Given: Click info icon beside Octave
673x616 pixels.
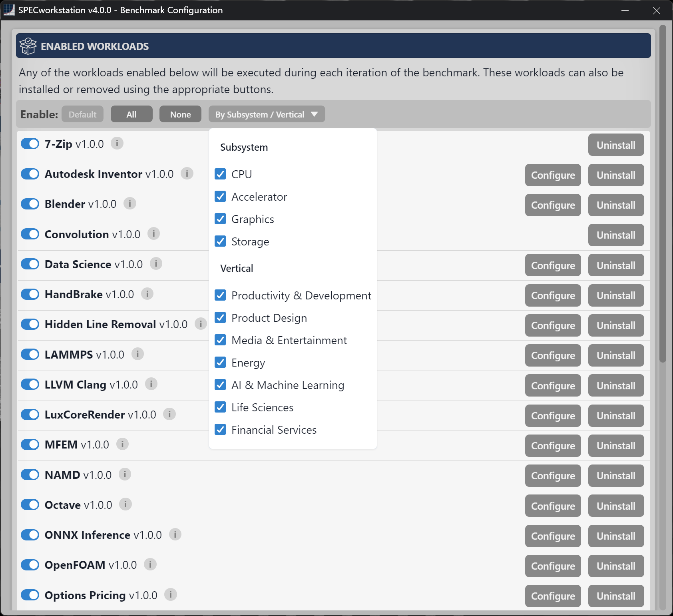Looking at the screenshot, I should point(125,504).
